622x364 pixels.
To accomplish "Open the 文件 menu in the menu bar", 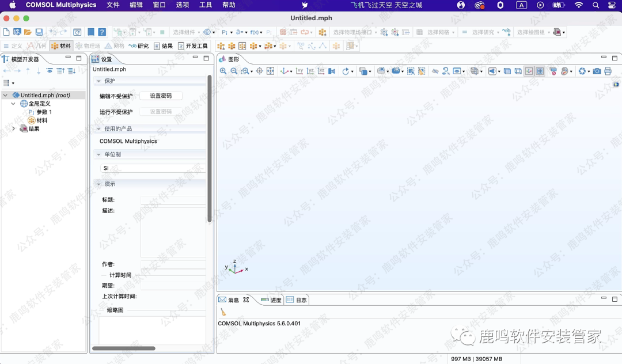I will [113, 5].
